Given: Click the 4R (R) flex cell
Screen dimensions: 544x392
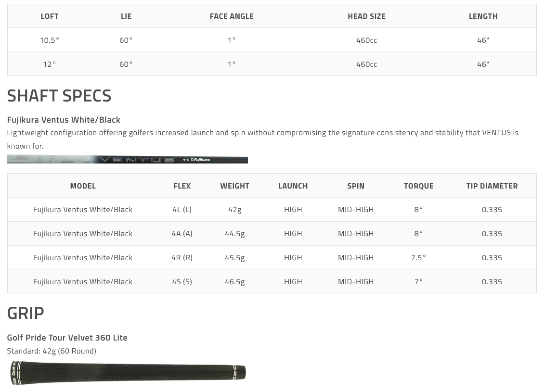Looking at the screenshot, I should click(x=182, y=258).
